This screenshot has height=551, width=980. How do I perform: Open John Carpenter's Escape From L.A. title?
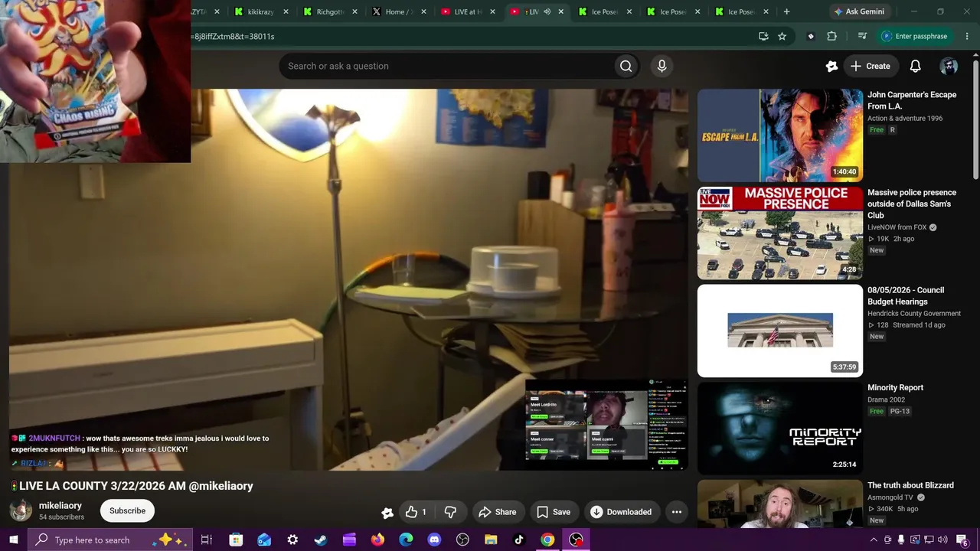pos(912,100)
